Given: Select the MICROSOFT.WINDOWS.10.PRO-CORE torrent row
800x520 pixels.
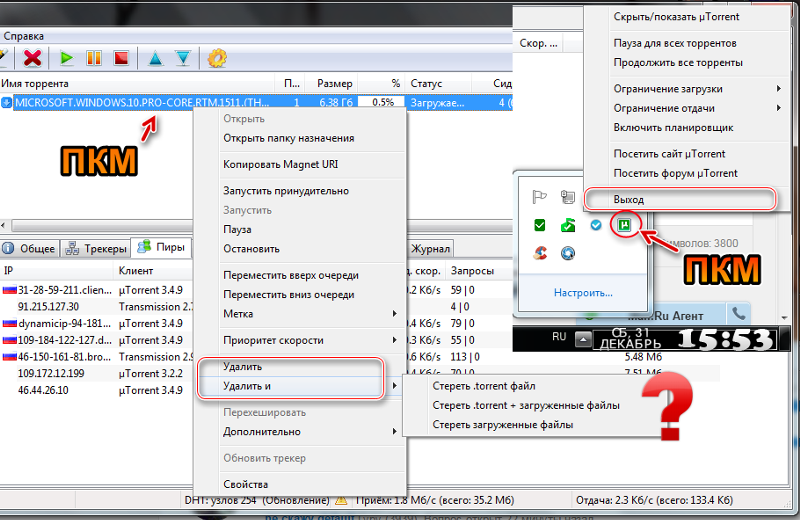Looking at the screenshot, I should (x=256, y=103).
